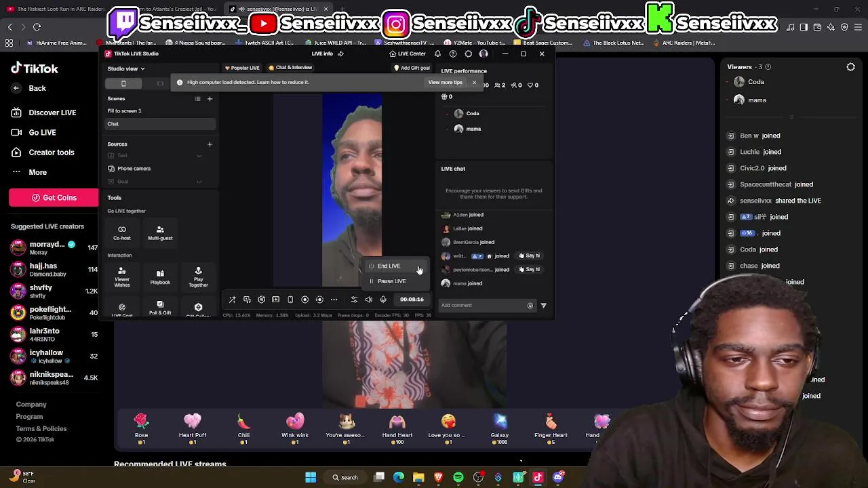The height and width of the screenshot is (488, 868).
Task: Open the Multi-guest tool
Action: coord(160,233)
